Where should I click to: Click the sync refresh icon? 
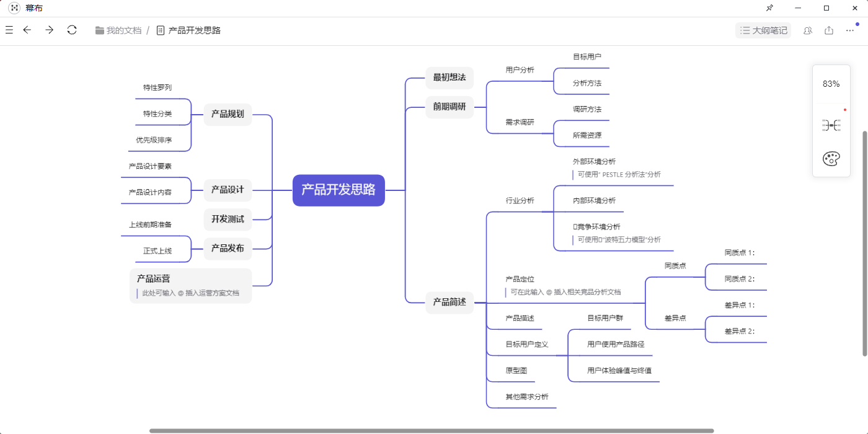point(72,30)
